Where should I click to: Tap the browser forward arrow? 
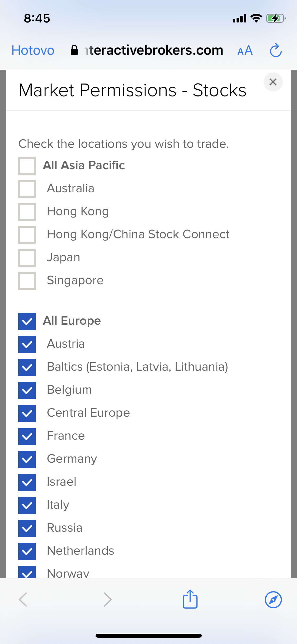click(108, 600)
